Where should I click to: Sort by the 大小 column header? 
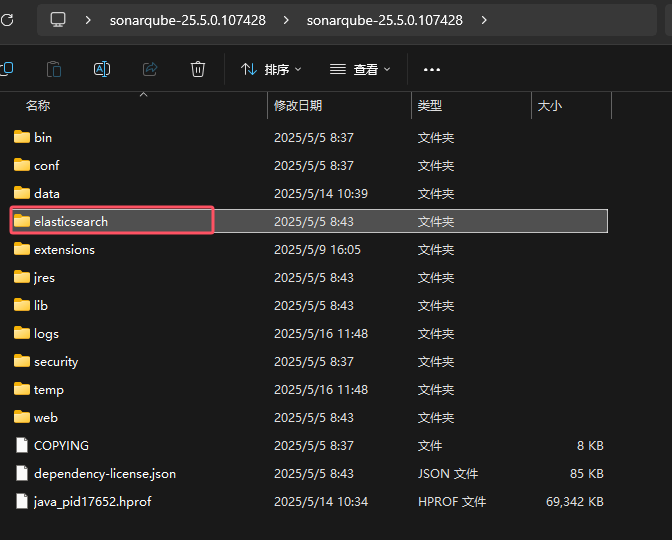pos(549,105)
